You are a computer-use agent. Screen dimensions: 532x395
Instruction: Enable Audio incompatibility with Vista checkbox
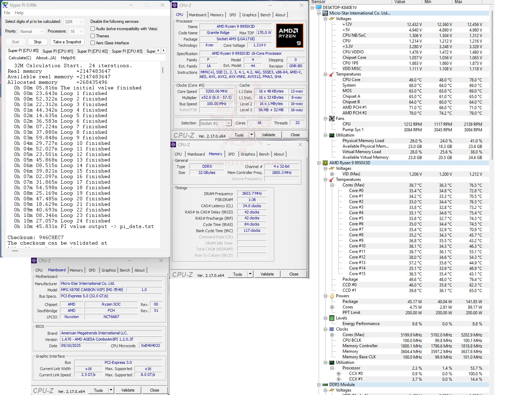click(x=92, y=29)
